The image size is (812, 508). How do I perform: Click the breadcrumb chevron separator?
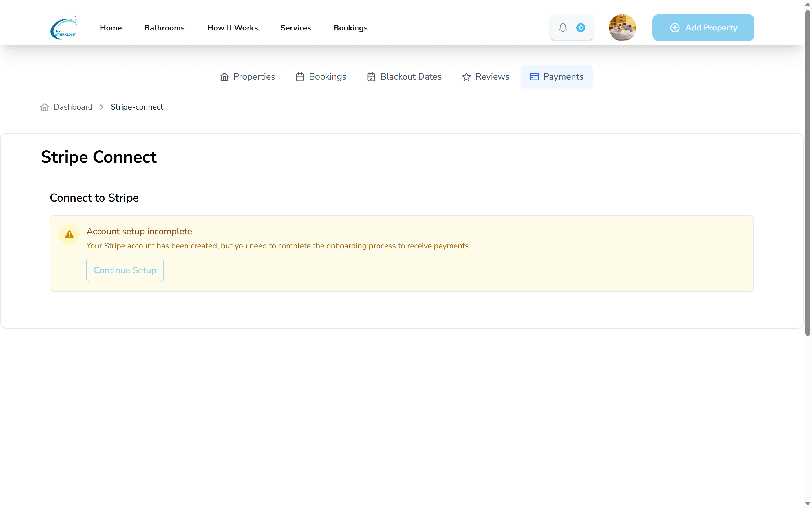101,107
